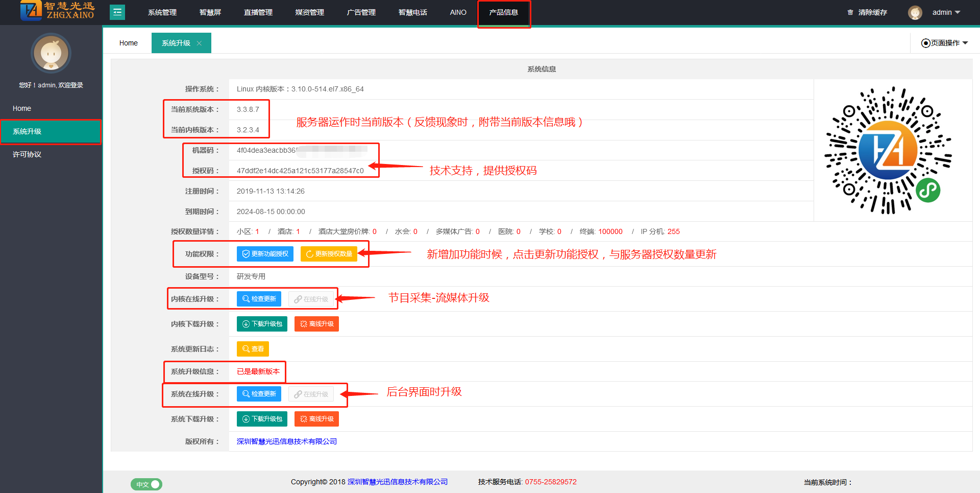Click the sidebar user profile avatar
This screenshot has width=980, height=493.
coord(51,53)
